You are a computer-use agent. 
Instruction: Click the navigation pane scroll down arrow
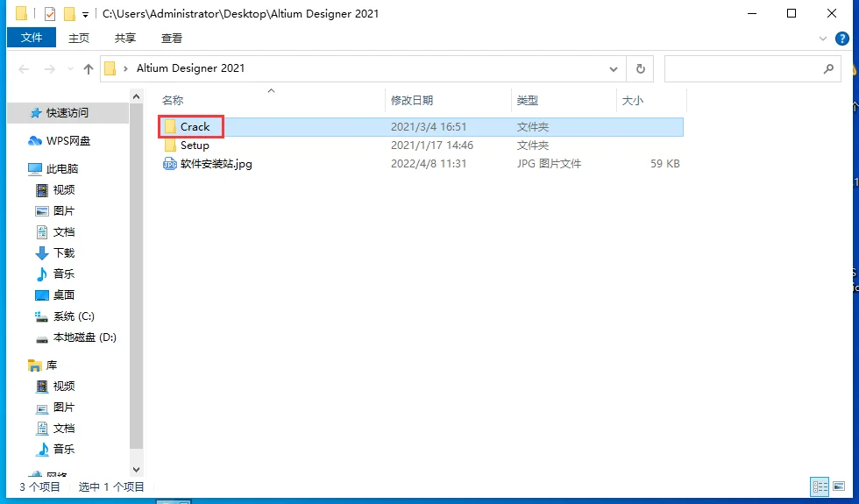click(x=137, y=470)
